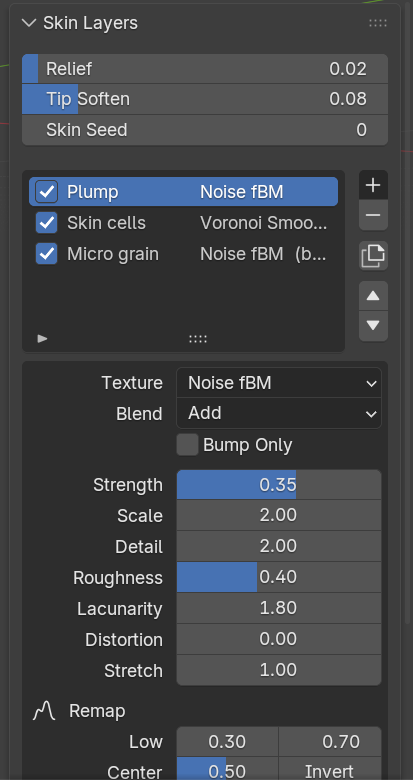The image size is (413, 780).
Task: Collapse the Skin Layers panel
Action: pos(29,23)
